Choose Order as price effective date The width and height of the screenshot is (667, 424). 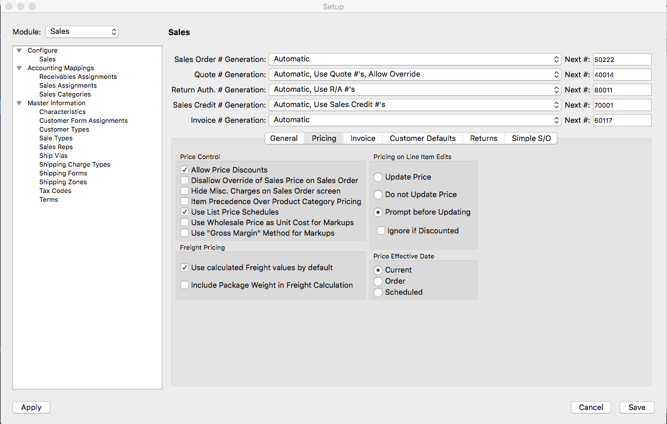coord(378,281)
